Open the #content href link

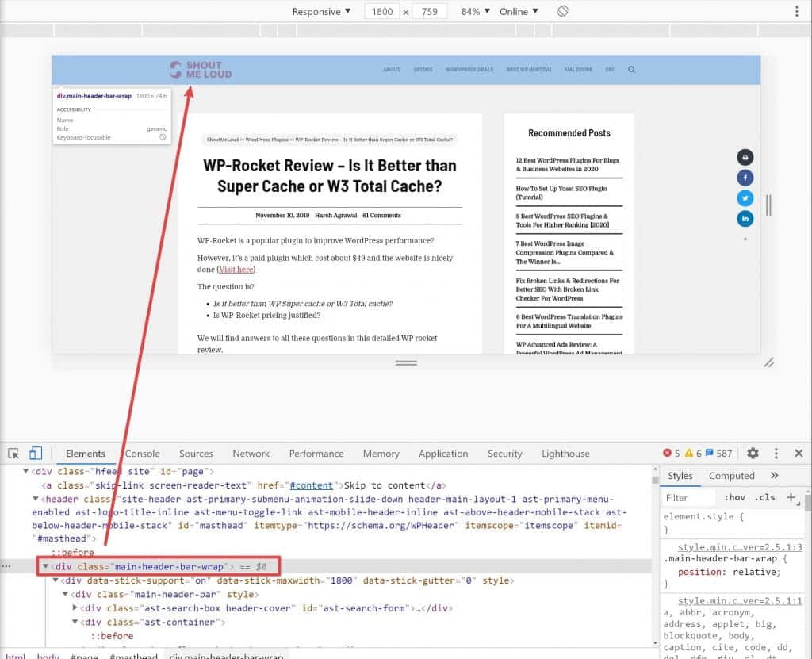(x=311, y=485)
